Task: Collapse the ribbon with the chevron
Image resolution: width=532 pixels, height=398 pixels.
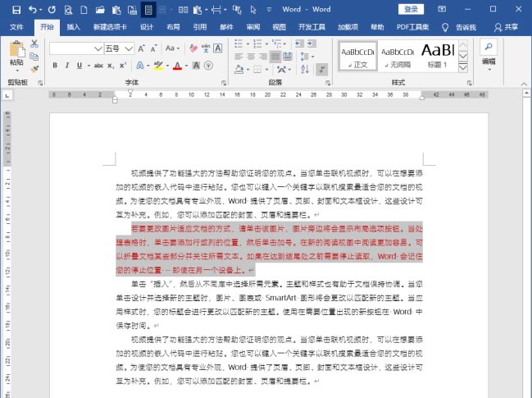Action: (524, 84)
